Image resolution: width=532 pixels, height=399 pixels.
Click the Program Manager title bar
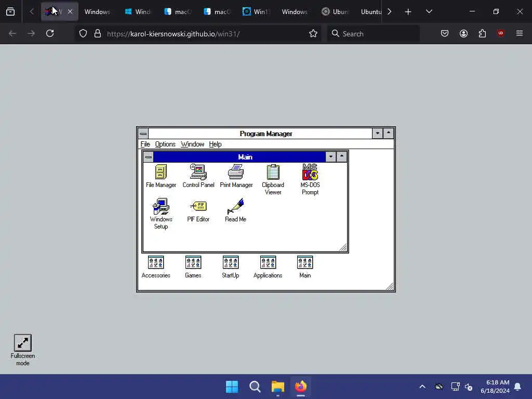(x=260, y=134)
